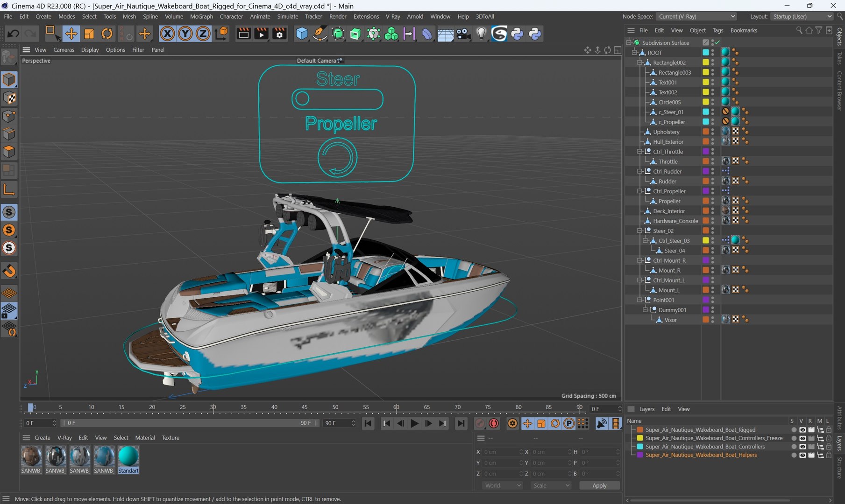Select the Scale tool in the top toolbar
The image size is (845, 504).
(89, 34)
